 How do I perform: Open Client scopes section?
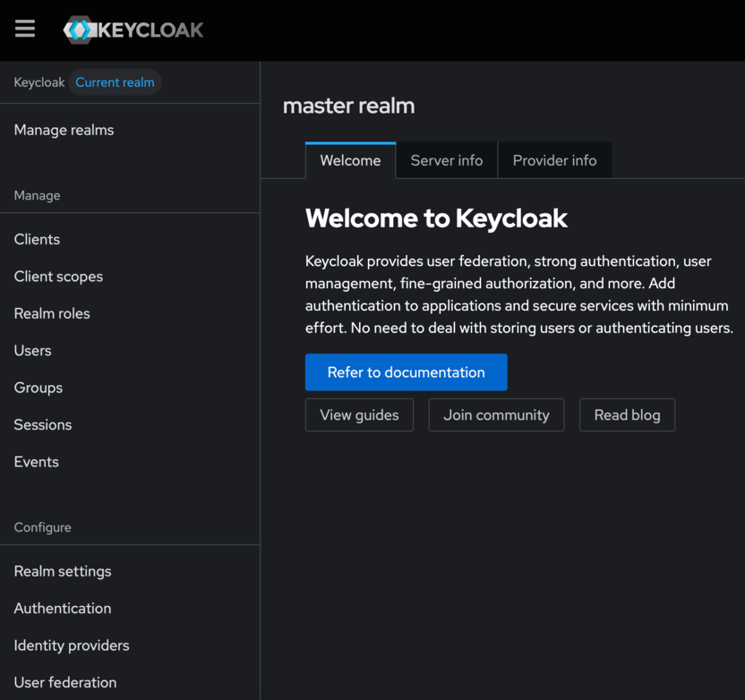tap(58, 277)
